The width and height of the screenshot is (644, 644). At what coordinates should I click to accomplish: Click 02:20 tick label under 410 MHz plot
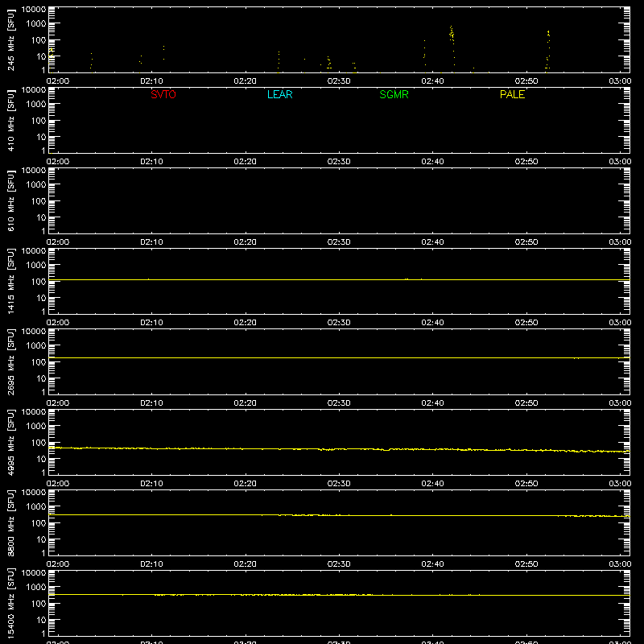[x=246, y=162]
